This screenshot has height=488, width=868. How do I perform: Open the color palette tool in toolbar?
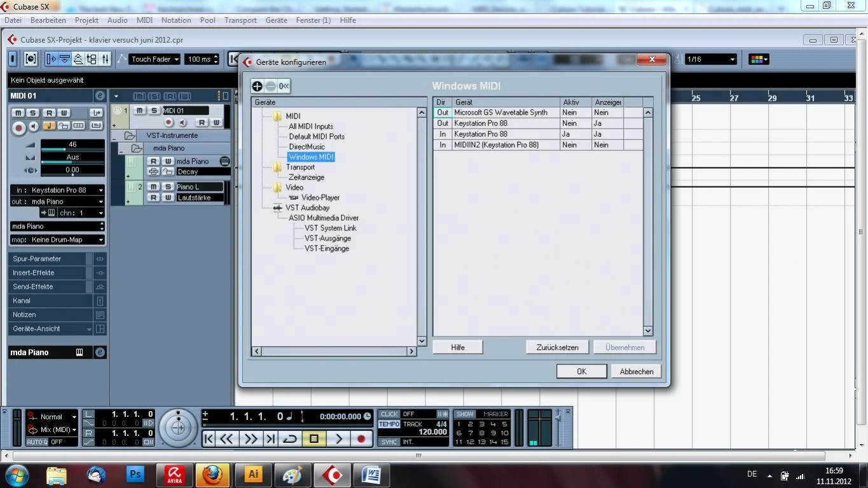[759, 59]
